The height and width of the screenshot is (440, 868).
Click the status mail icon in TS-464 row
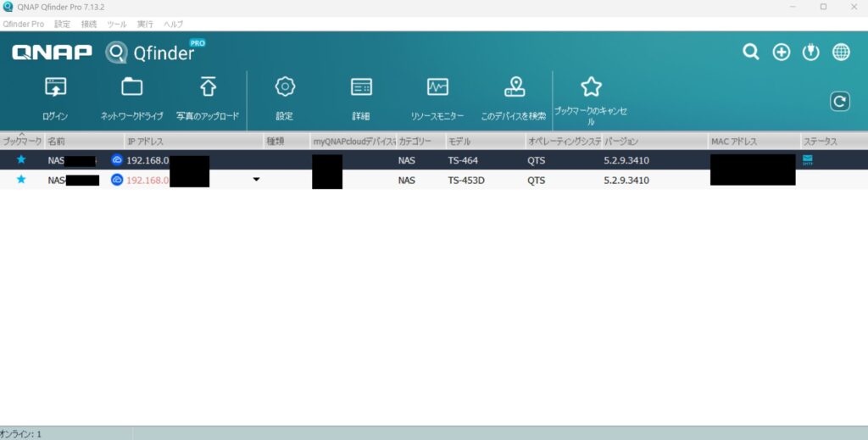tap(808, 160)
